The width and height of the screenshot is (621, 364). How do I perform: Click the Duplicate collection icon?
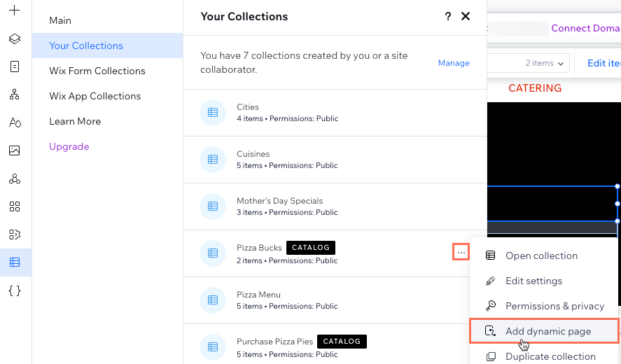click(490, 356)
